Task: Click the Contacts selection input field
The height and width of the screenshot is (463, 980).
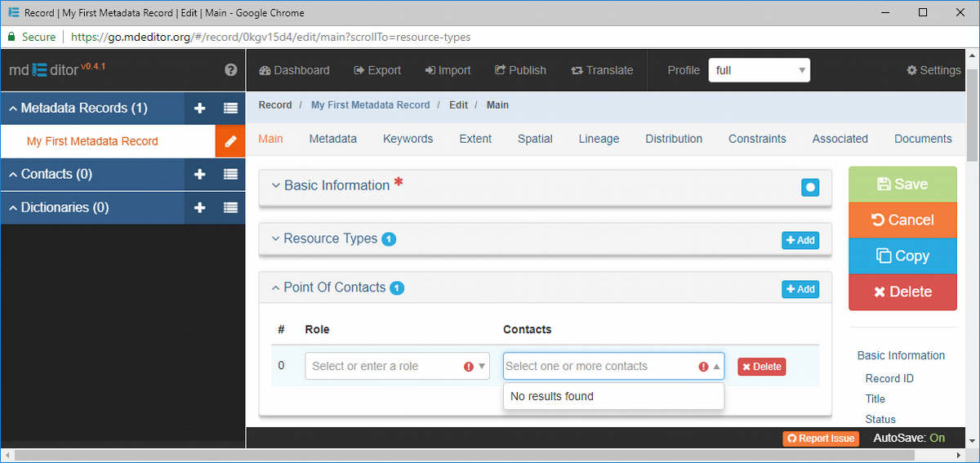Action: [613, 366]
